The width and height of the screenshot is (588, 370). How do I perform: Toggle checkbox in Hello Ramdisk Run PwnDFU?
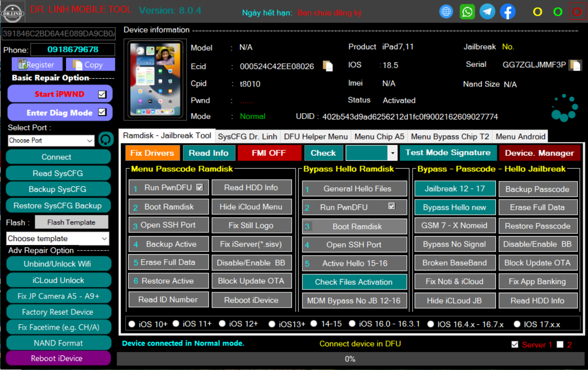pyautogui.click(x=391, y=206)
